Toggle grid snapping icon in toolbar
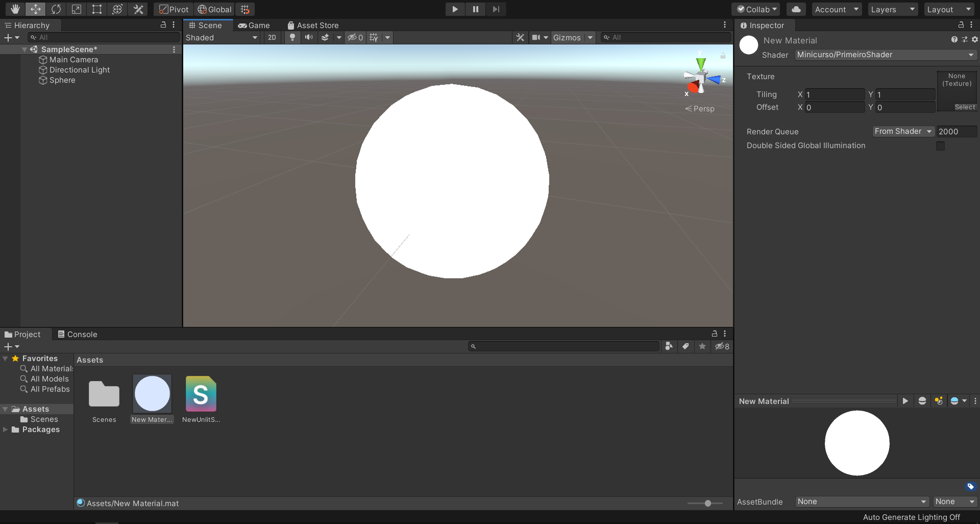Viewport: 980px width, 524px height. [x=245, y=9]
